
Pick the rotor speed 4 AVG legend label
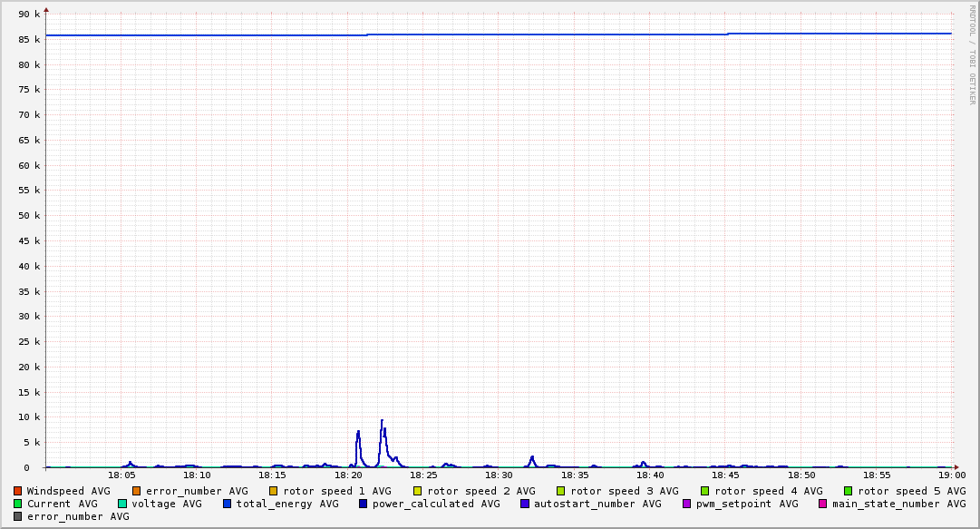[x=768, y=491]
